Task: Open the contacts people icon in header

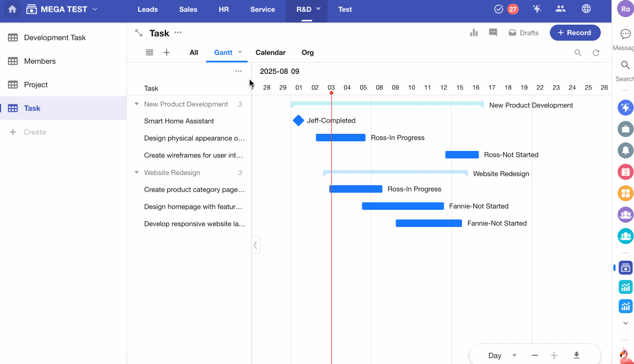Action: click(561, 9)
